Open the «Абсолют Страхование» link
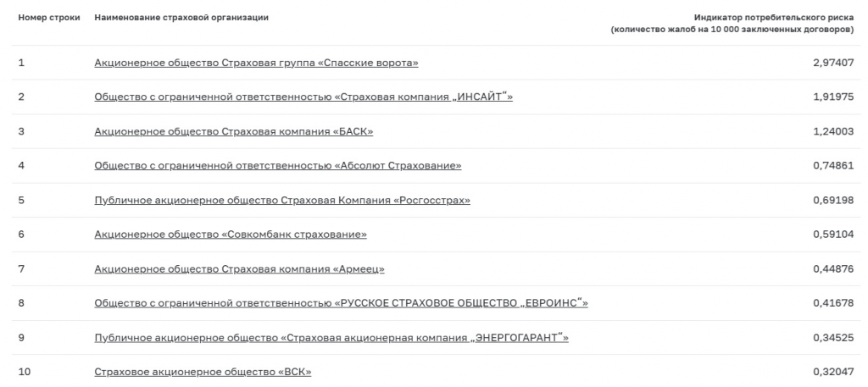This screenshot has width=868, height=387. coord(278,166)
